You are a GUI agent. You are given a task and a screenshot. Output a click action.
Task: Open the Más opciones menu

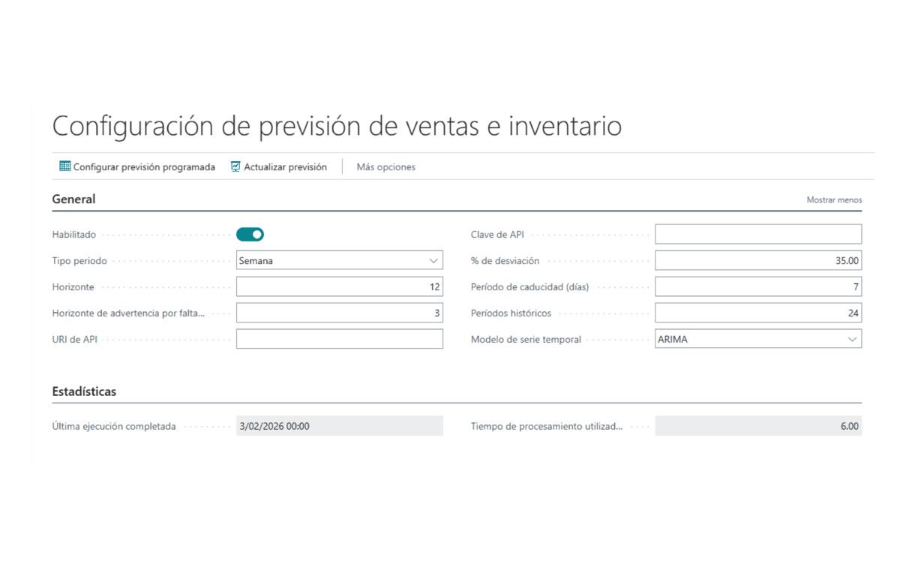pyautogui.click(x=385, y=167)
